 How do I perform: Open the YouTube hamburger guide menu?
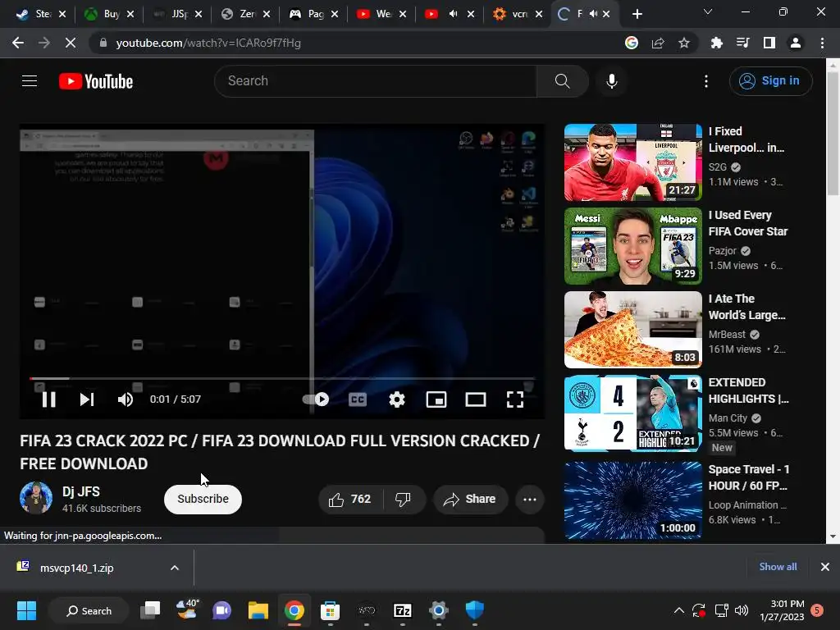30,81
